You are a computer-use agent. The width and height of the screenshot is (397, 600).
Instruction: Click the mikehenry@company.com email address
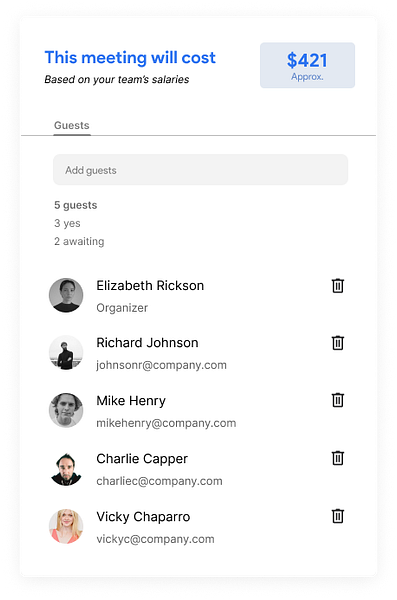click(x=166, y=423)
